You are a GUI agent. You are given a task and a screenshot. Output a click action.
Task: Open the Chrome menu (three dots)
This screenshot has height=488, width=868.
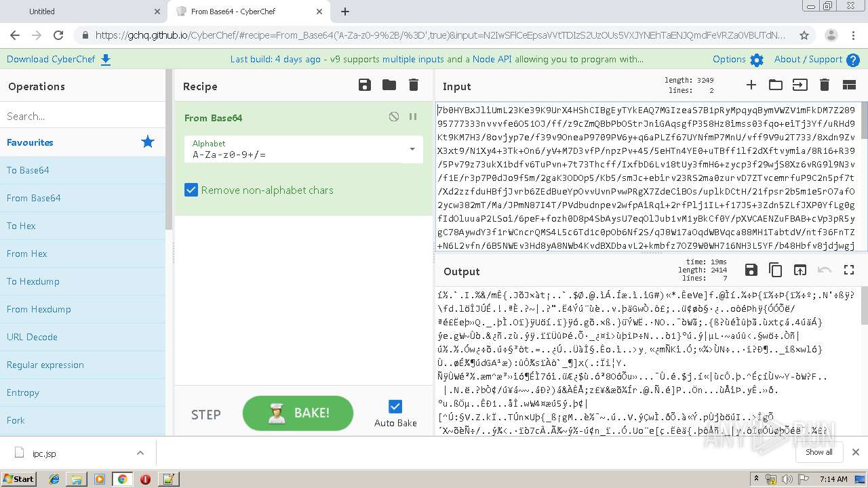click(x=854, y=35)
